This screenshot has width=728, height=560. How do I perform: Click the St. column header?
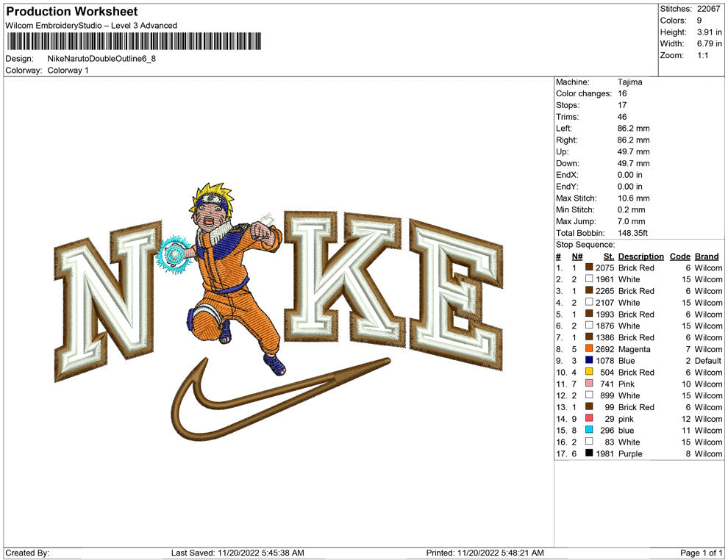[609, 256]
